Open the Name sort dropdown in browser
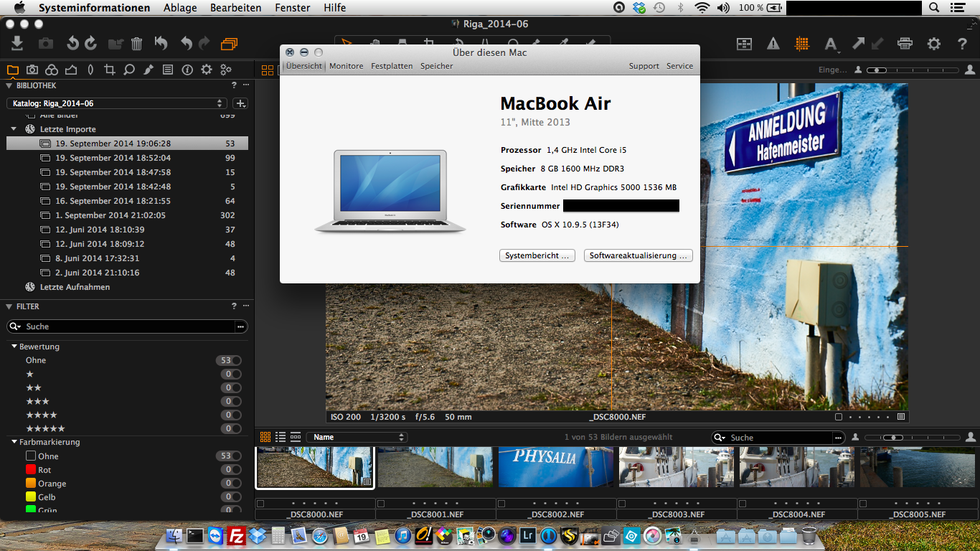The width and height of the screenshot is (980, 551). [x=357, y=437]
